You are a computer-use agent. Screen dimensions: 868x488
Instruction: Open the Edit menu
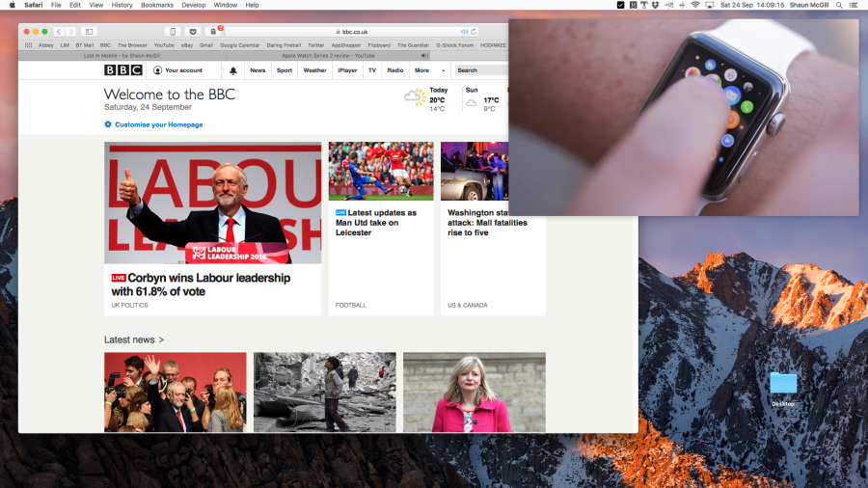coord(75,5)
